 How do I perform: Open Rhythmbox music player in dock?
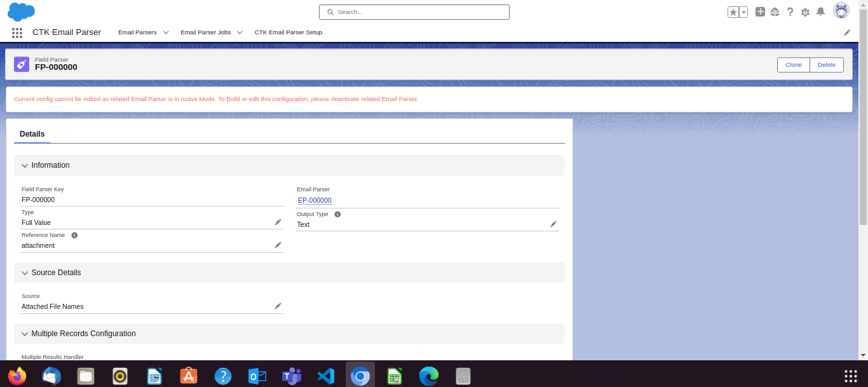click(x=120, y=376)
